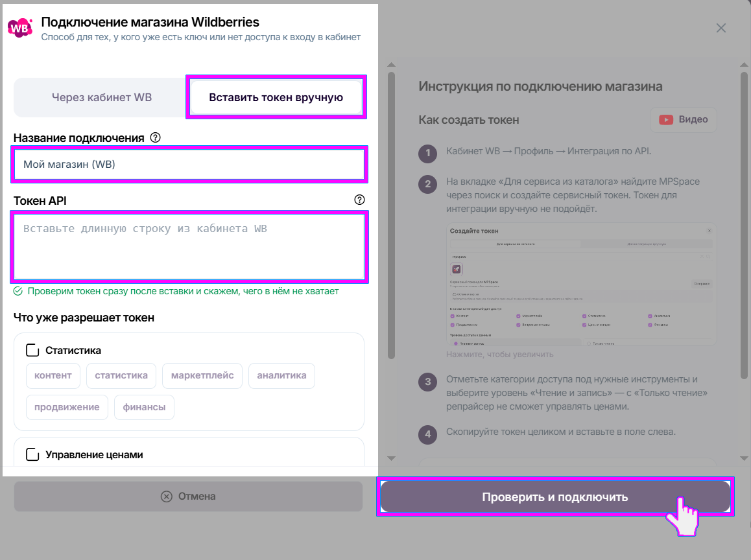This screenshot has width=751, height=560.
Task: Select Вставить токен вручную tab
Action: (x=276, y=98)
